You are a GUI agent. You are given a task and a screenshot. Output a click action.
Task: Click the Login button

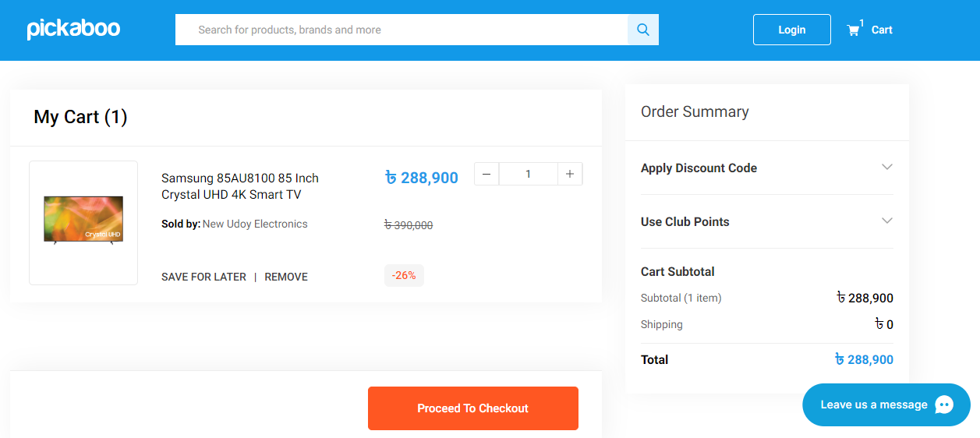click(791, 30)
